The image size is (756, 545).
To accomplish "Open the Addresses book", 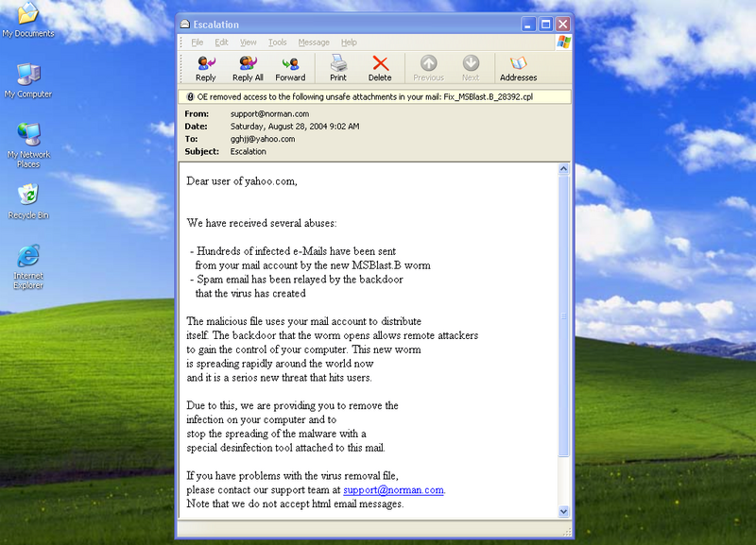I will [x=518, y=68].
